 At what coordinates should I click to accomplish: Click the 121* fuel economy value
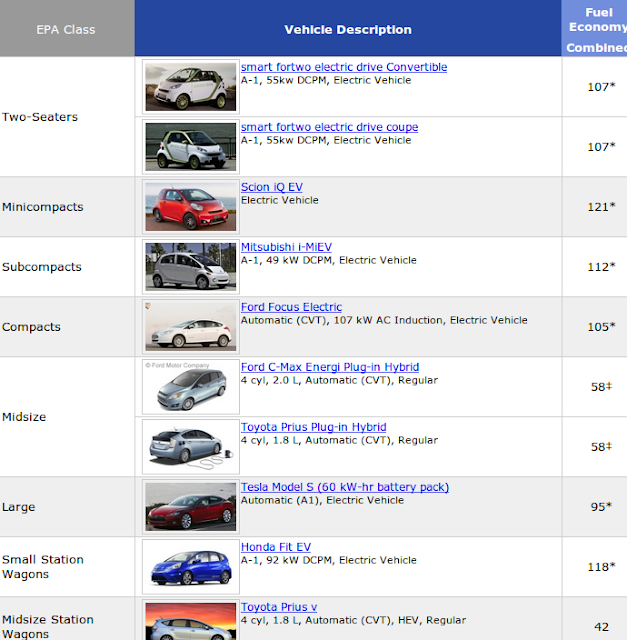pyautogui.click(x=601, y=207)
